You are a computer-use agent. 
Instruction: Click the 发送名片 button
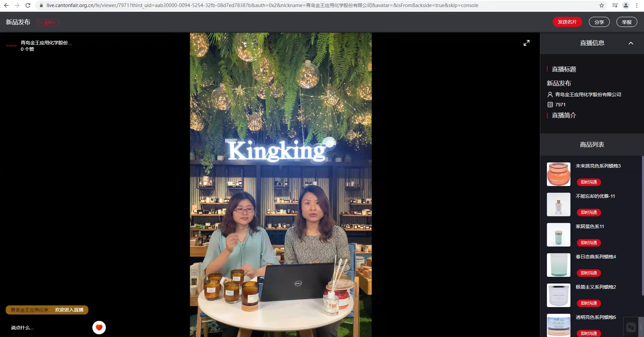click(x=567, y=22)
